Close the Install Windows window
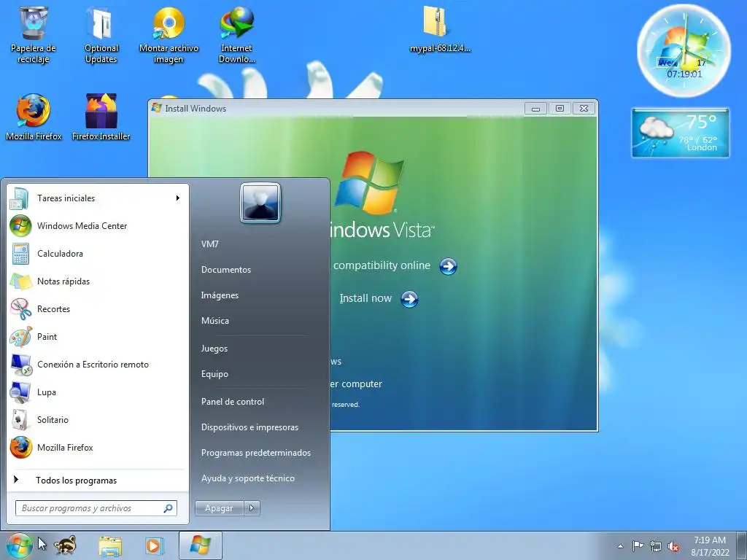Screen dimensions: 747x560 click(584, 109)
